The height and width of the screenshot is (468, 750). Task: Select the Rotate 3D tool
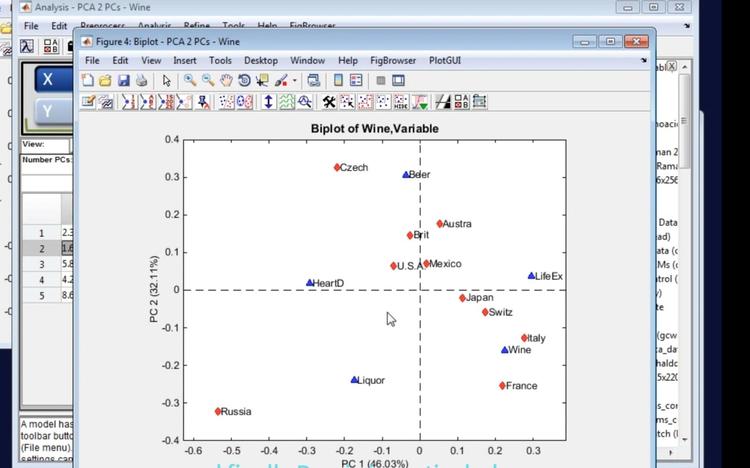pyautogui.click(x=244, y=80)
